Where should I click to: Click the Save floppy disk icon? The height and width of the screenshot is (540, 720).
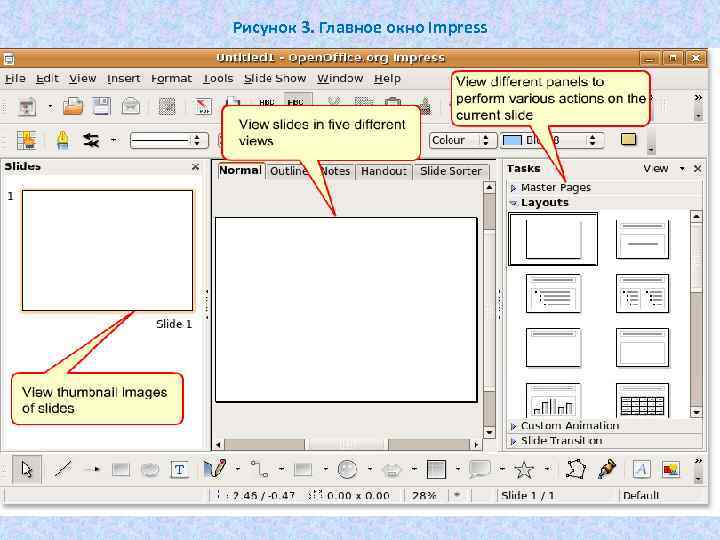pyautogui.click(x=102, y=106)
